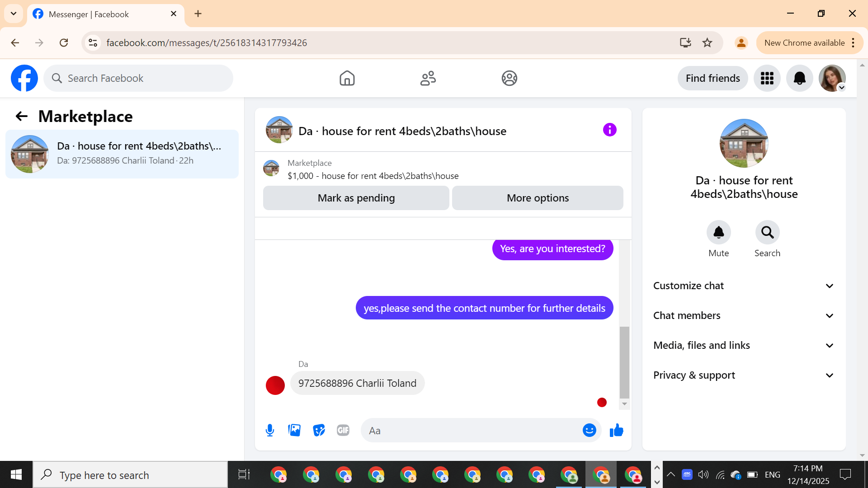
Task: Click Mark as pending button
Action: point(356,198)
